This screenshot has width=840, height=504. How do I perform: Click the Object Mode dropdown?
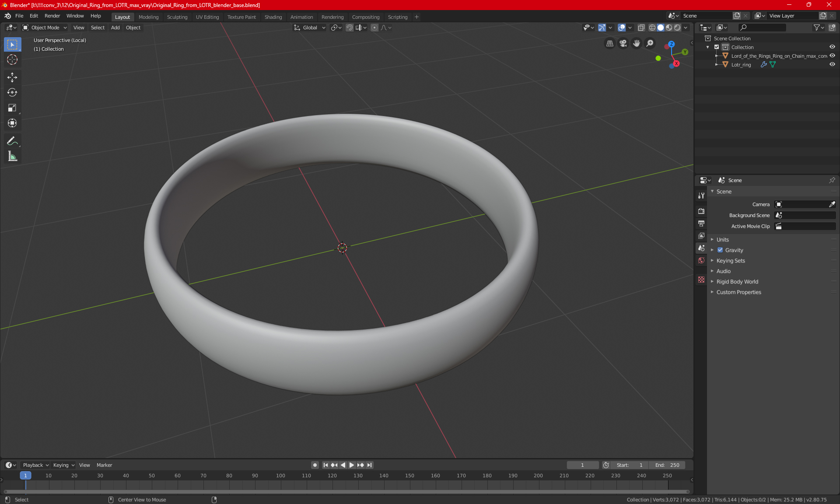46,28
